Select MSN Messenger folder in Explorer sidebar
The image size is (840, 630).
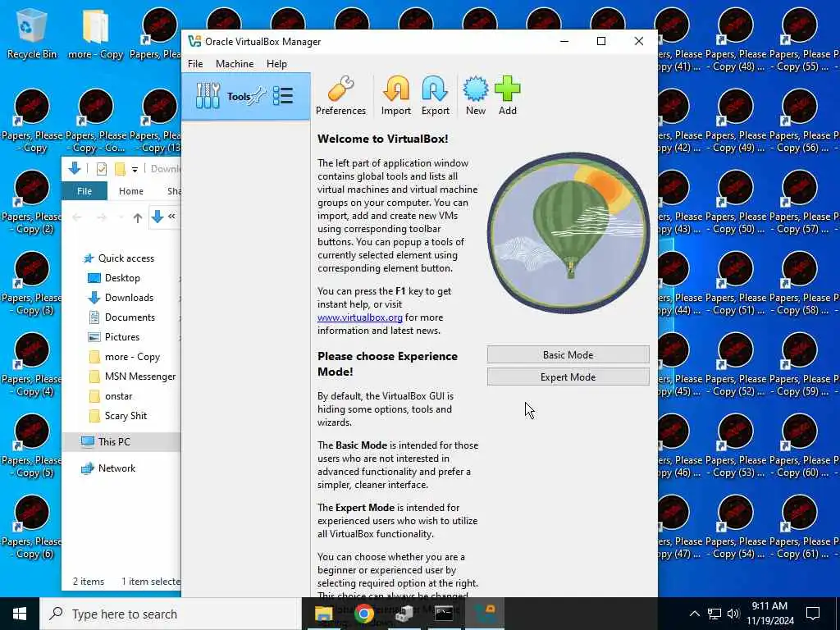[139, 377]
